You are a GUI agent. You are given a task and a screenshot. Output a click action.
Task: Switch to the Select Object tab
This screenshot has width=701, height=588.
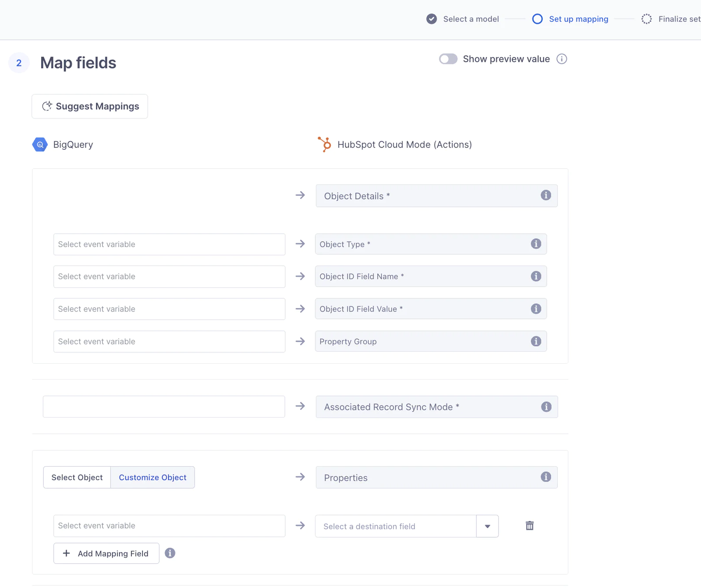tap(77, 478)
